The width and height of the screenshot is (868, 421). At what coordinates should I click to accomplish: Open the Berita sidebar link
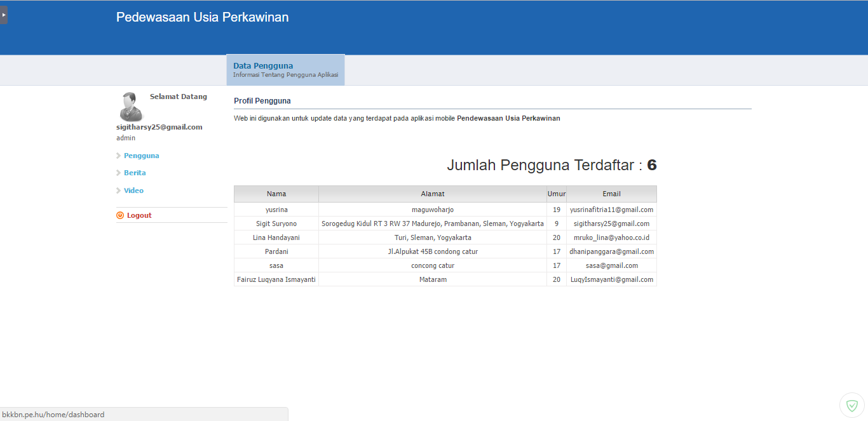click(x=135, y=173)
